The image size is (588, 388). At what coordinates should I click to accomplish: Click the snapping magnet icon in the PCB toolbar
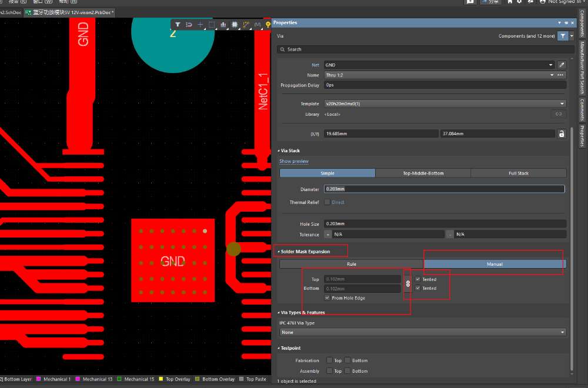[189, 25]
